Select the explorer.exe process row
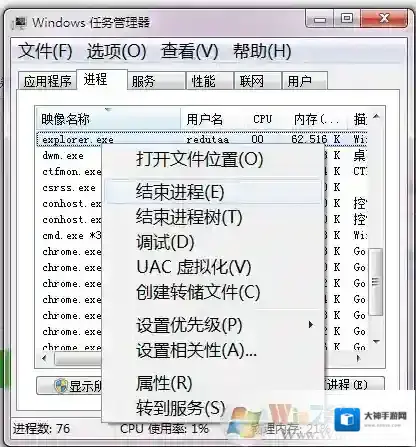The width and height of the screenshot is (416, 447). pos(202,139)
